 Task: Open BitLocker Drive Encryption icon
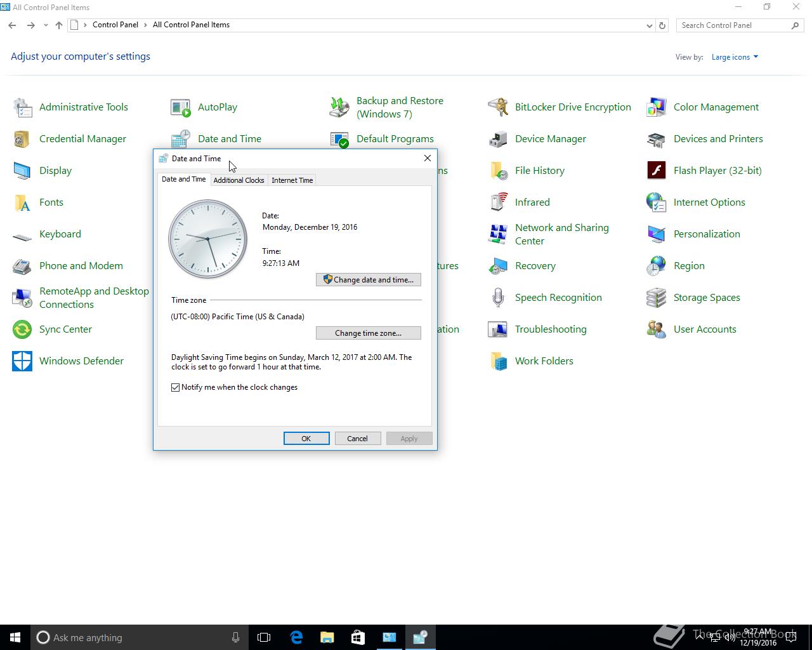point(498,107)
